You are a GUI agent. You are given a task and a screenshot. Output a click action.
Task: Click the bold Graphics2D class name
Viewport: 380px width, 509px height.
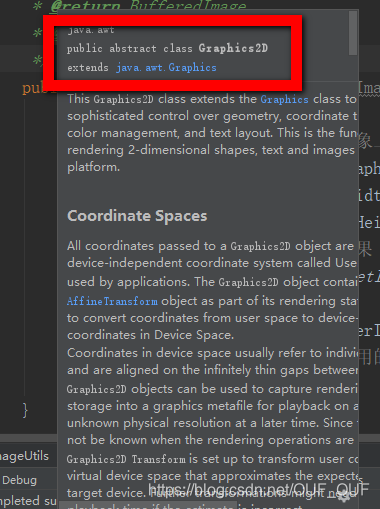click(233, 48)
